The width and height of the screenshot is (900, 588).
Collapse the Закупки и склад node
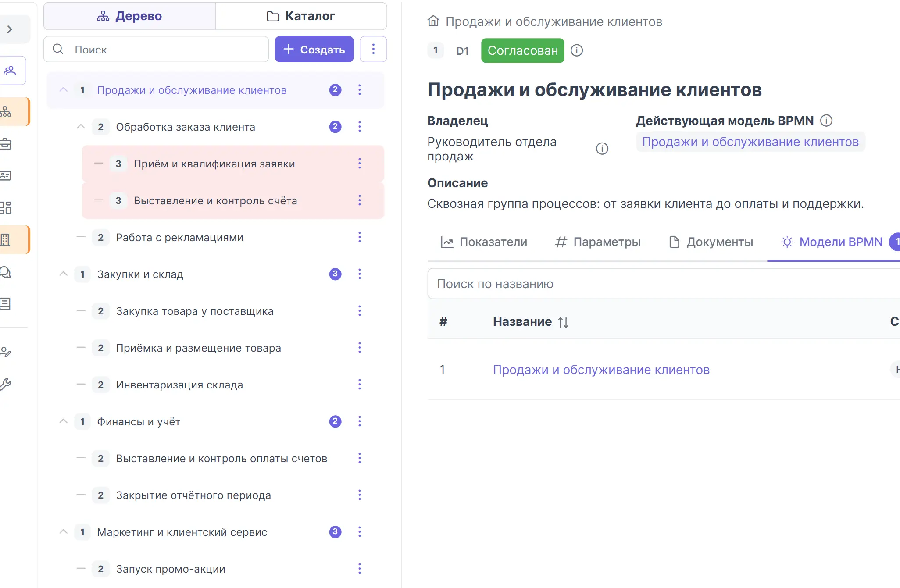pyautogui.click(x=64, y=274)
